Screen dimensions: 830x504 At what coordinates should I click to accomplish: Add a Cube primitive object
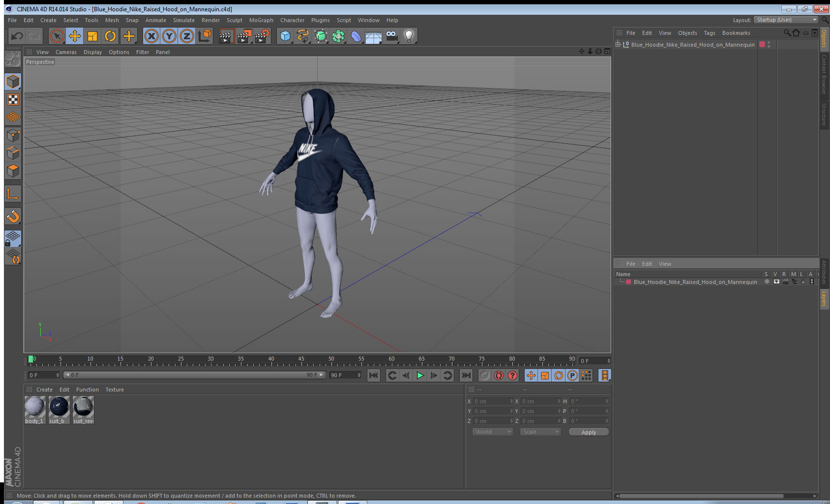tap(286, 36)
